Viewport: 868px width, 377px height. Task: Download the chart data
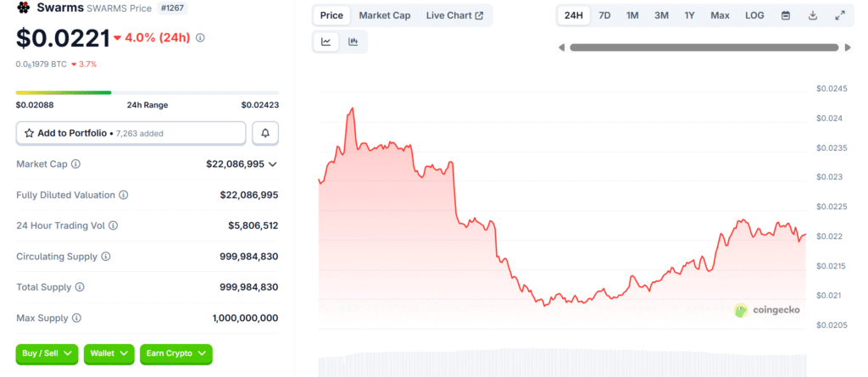coord(813,15)
